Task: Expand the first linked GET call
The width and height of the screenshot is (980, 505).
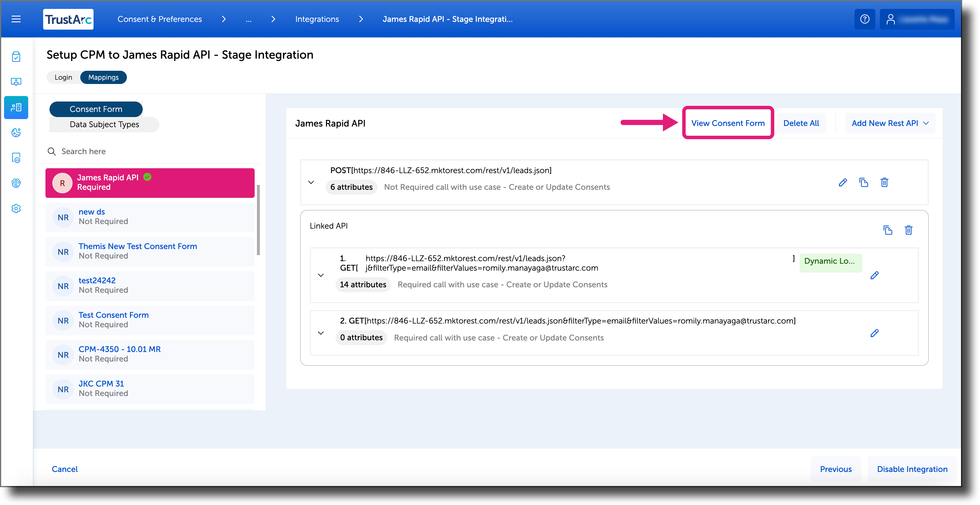Action: click(321, 275)
